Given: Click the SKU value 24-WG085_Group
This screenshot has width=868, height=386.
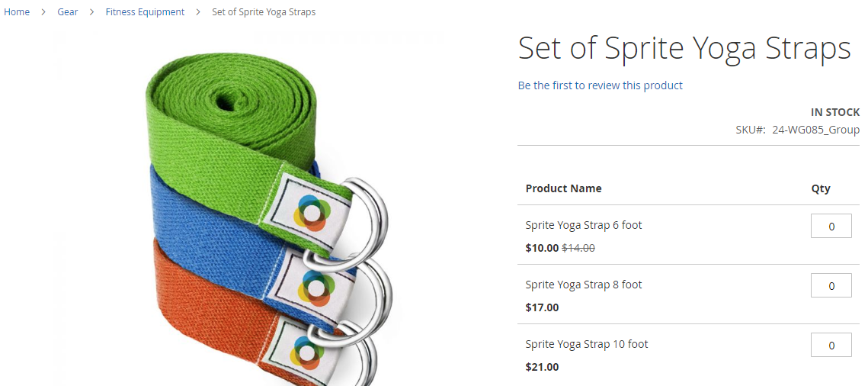Looking at the screenshot, I should coord(815,130).
